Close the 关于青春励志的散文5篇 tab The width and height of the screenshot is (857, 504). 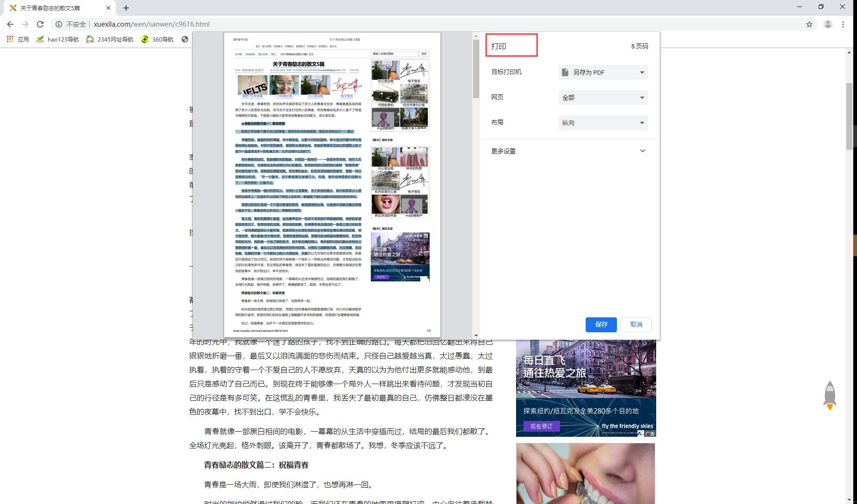click(x=108, y=8)
